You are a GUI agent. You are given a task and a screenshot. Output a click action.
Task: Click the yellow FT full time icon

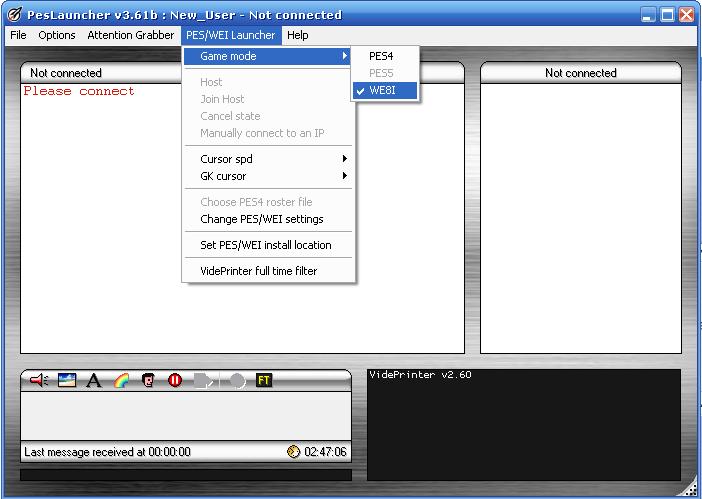[x=264, y=380]
